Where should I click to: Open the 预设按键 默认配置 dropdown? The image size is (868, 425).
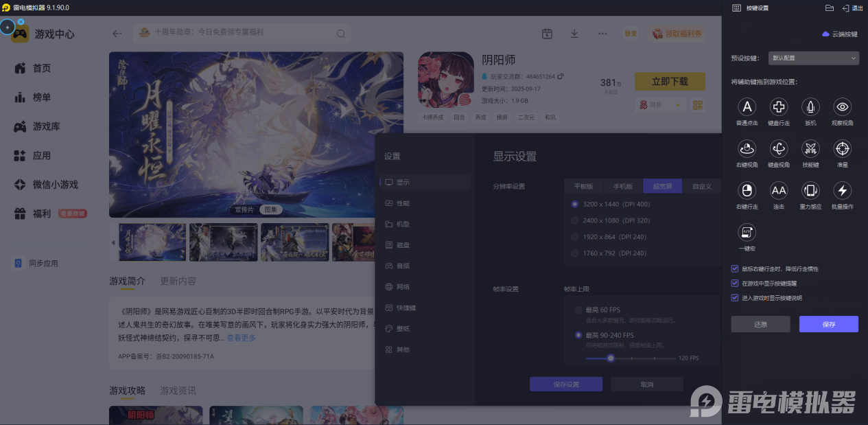(814, 58)
